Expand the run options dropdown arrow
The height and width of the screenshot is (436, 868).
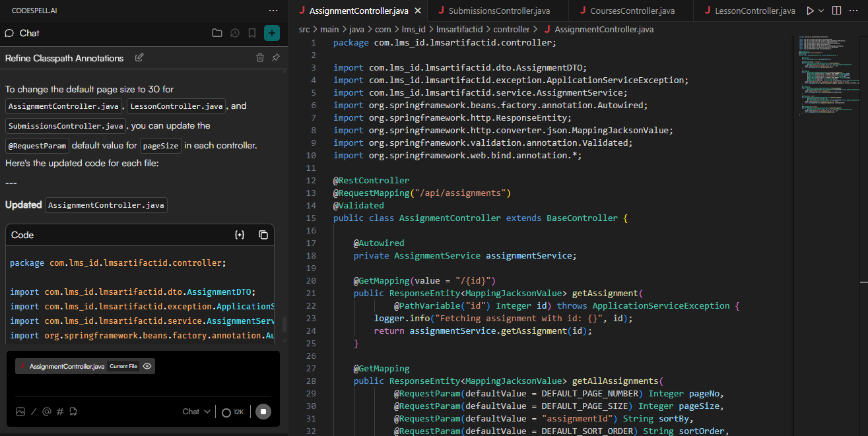coord(821,11)
